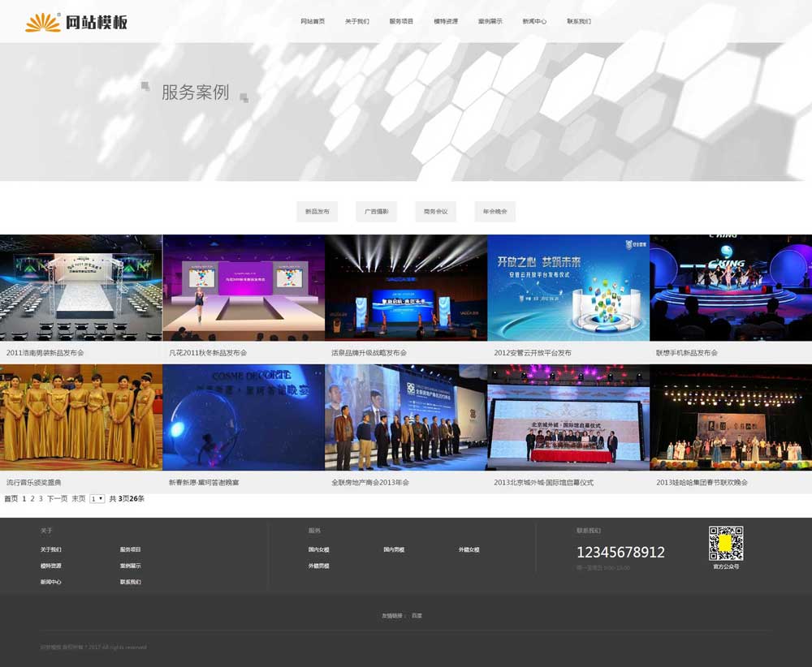Open 国内女模 link in footer services
812x667 pixels.
[318, 549]
